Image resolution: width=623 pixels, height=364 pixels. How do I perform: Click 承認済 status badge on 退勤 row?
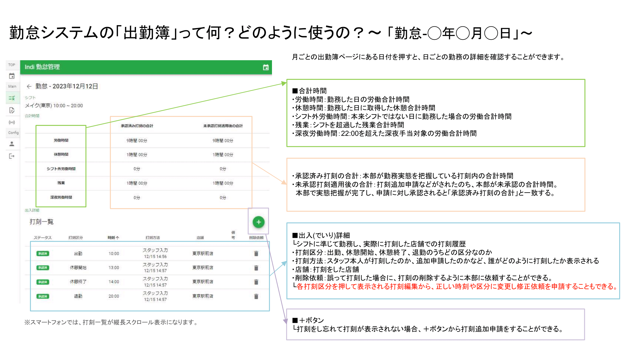coord(43,296)
